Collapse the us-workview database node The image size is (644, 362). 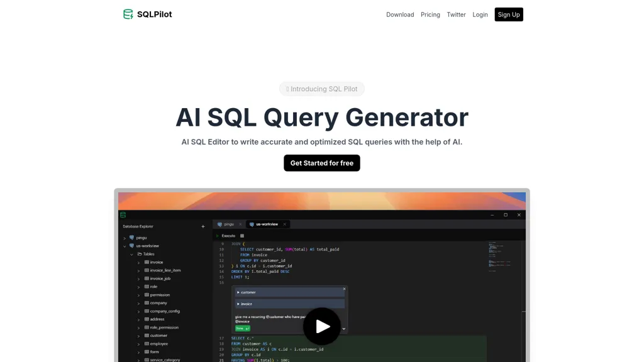pyautogui.click(x=125, y=246)
